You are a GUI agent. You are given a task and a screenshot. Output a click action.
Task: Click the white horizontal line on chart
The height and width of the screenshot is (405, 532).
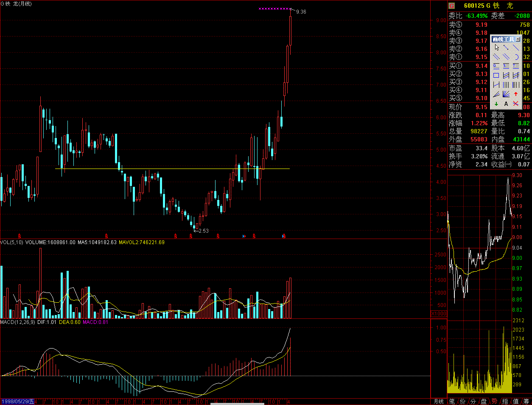click(x=172, y=169)
